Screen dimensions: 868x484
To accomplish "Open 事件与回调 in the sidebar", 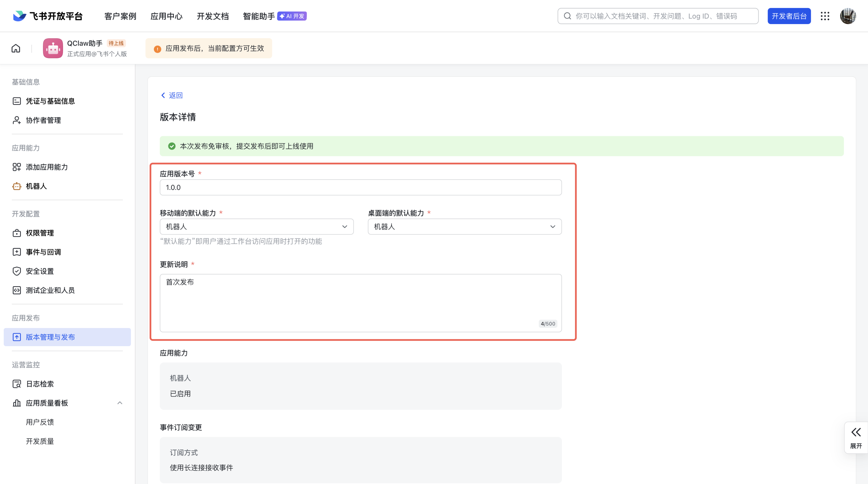I will tap(43, 252).
